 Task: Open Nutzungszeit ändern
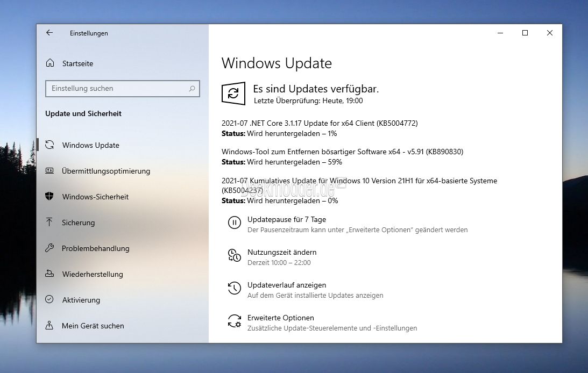282,252
